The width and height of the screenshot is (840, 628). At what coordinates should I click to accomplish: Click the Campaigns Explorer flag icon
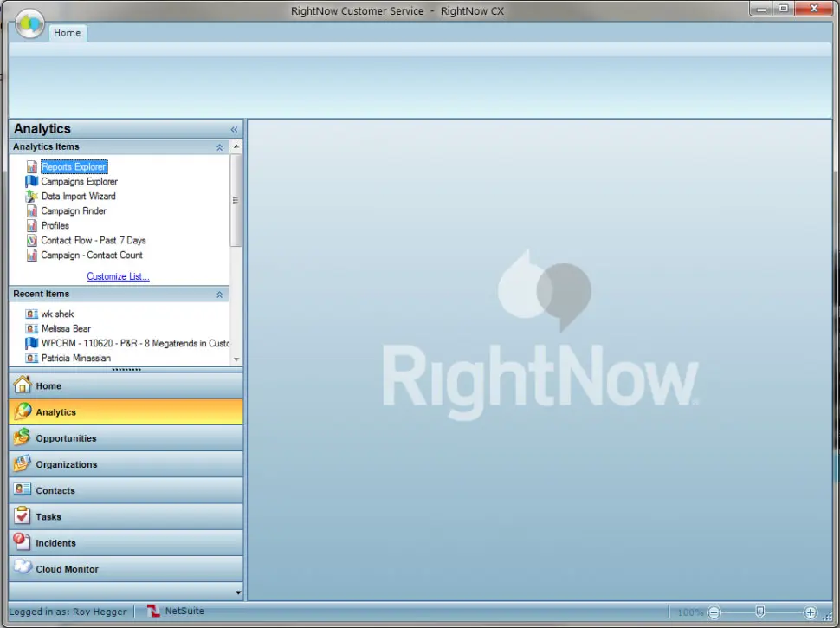click(x=32, y=182)
